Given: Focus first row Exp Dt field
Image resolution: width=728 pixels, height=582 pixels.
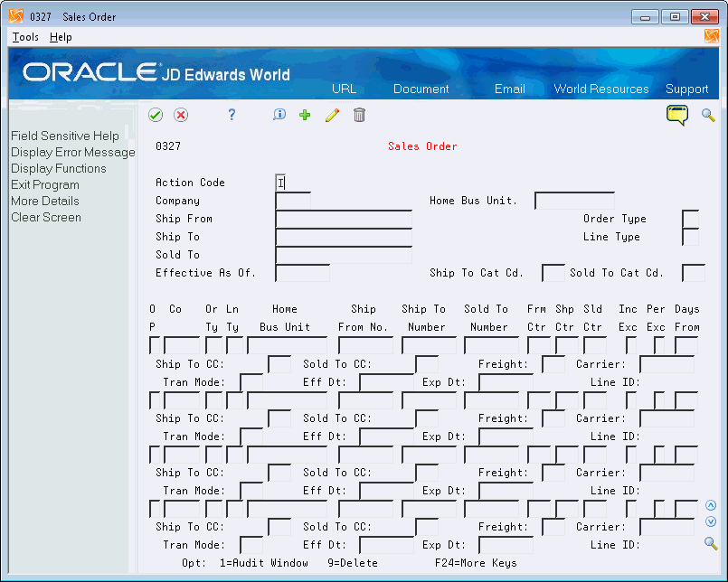Looking at the screenshot, I should (506, 382).
